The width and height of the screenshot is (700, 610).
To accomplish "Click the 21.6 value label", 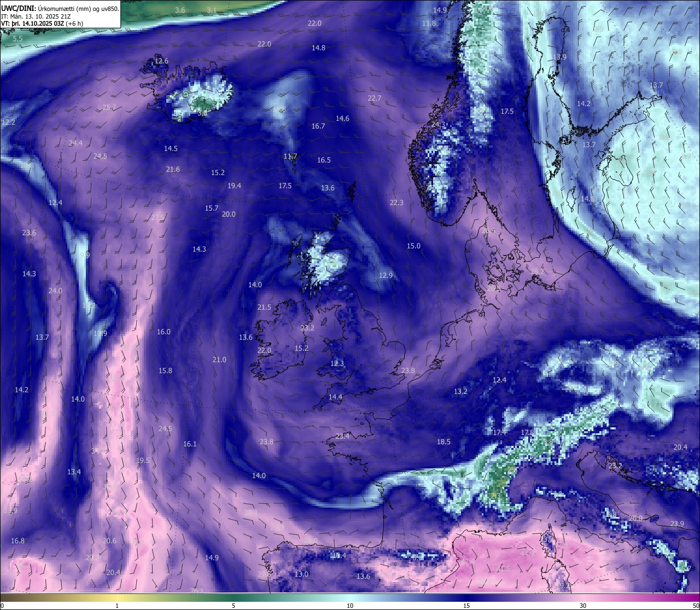I will pyautogui.click(x=173, y=169).
